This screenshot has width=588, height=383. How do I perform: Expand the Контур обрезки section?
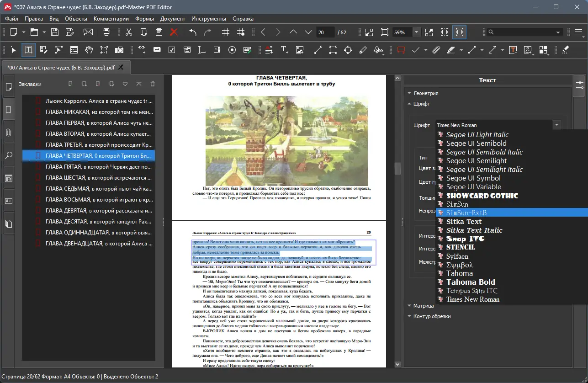(432, 316)
